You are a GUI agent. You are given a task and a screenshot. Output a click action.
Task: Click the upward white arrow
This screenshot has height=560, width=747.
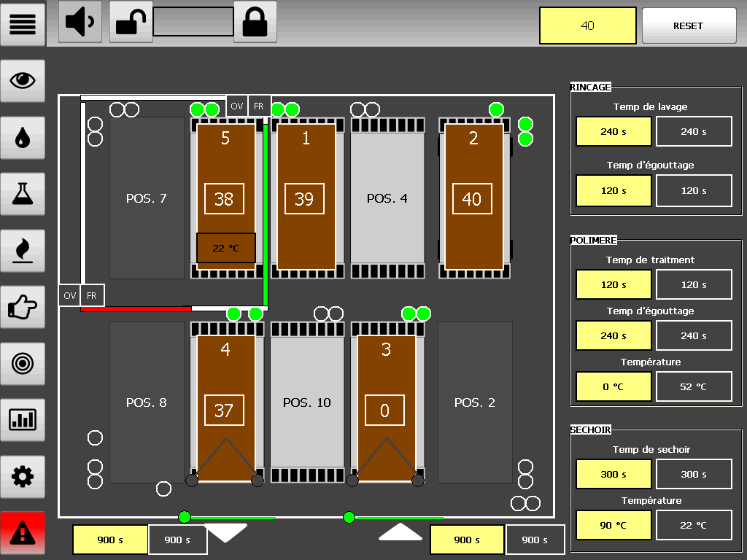pyautogui.click(x=400, y=532)
